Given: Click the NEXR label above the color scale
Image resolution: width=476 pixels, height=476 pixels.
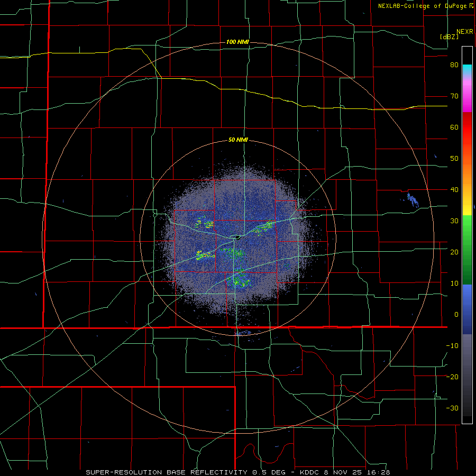Looking at the screenshot, I should (465, 32).
